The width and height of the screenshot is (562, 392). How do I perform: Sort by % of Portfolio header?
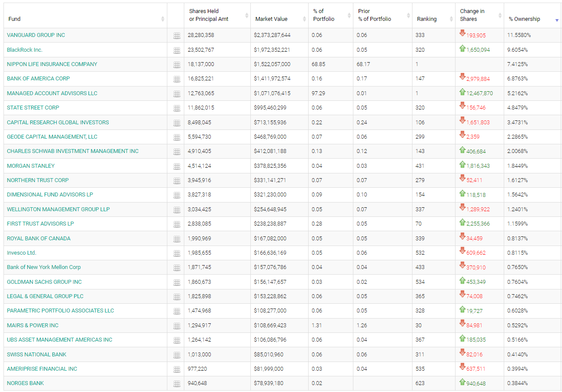[331, 16]
